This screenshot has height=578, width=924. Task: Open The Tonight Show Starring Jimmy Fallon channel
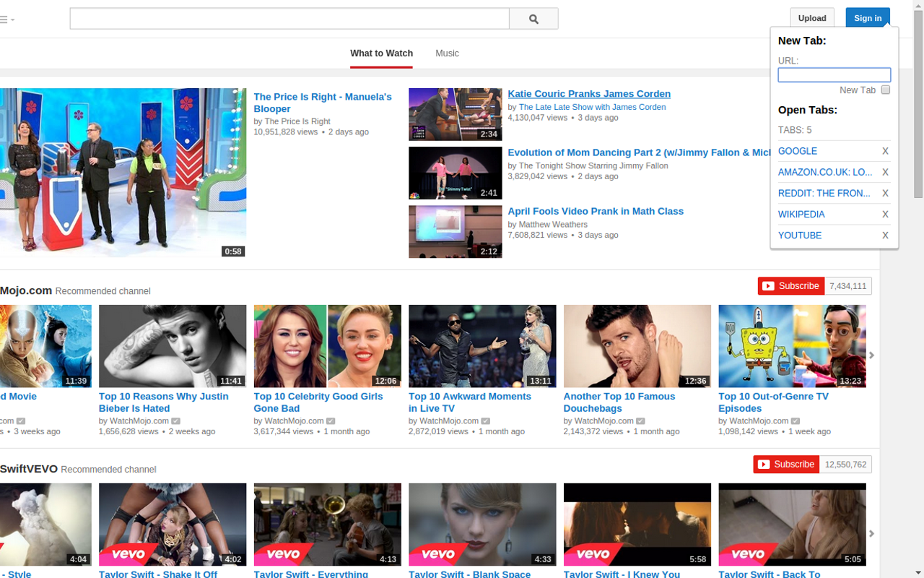coord(593,165)
